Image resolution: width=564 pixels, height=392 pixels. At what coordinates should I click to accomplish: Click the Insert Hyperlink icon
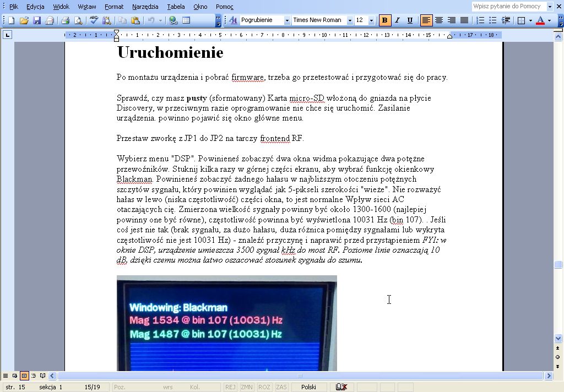coord(173,20)
